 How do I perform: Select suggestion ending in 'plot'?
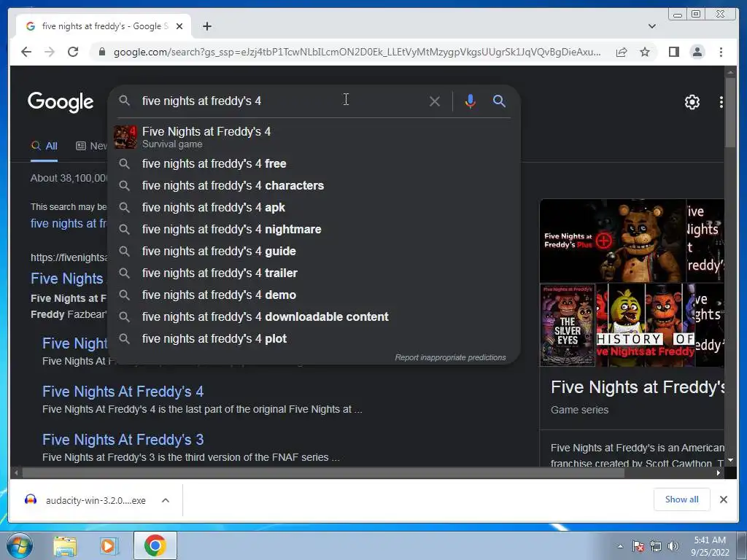click(314, 339)
